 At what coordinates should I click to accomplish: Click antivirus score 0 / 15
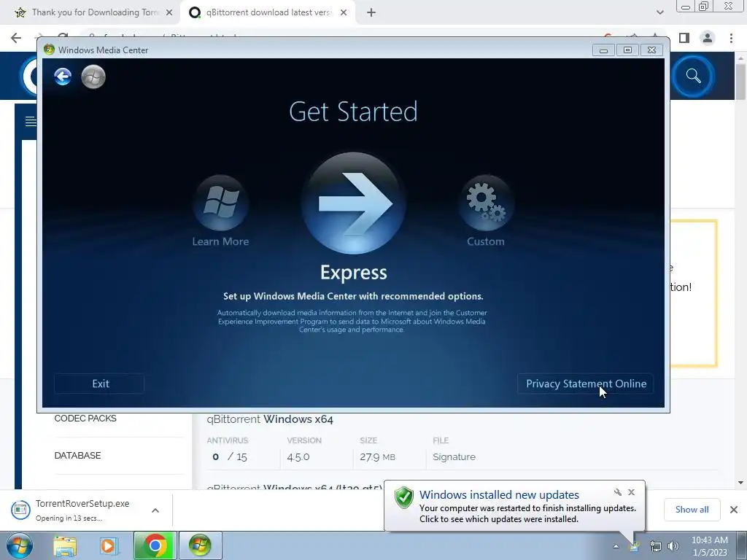230,456
